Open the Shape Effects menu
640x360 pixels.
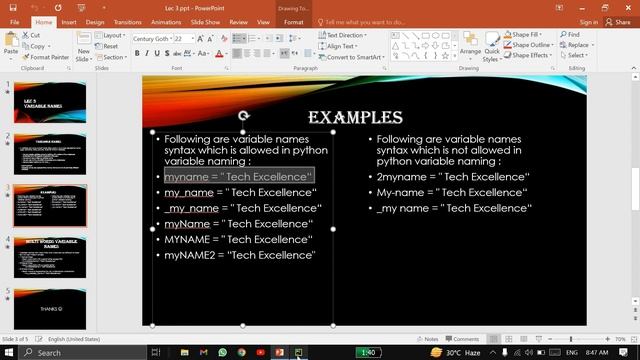528,55
